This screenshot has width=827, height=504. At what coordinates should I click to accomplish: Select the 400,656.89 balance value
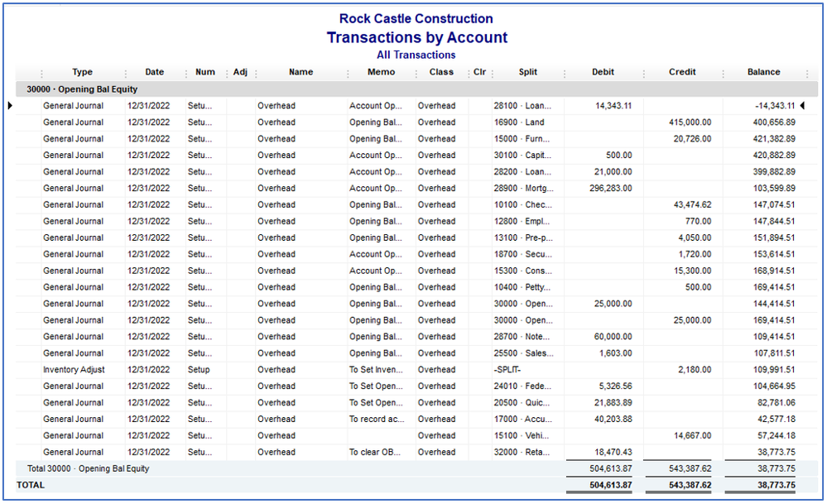click(x=774, y=122)
